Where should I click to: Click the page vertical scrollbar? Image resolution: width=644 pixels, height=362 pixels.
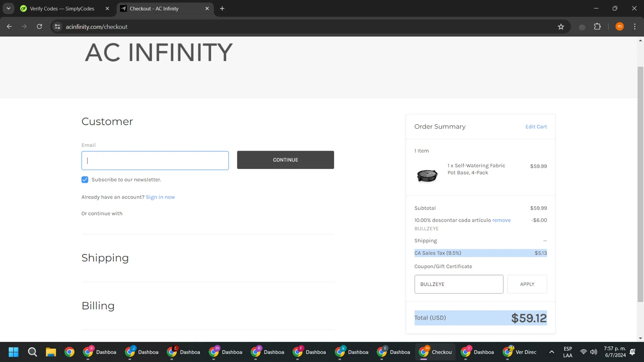(641, 184)
